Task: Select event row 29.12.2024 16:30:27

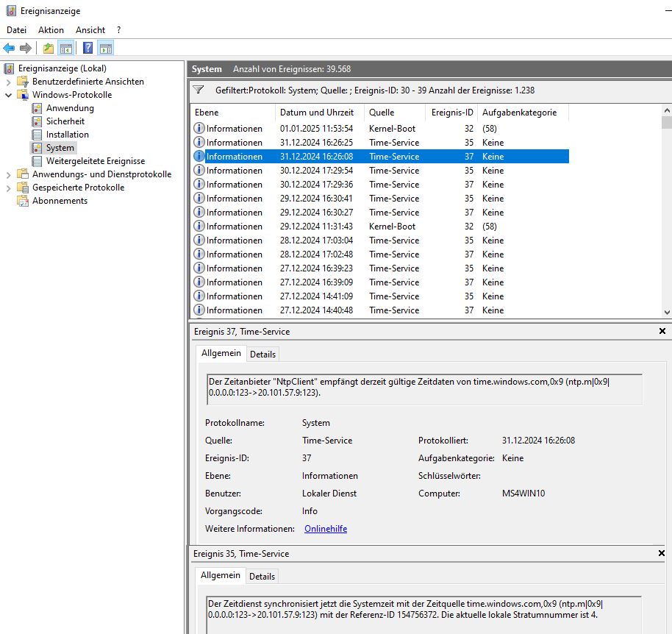Action: 381,212
